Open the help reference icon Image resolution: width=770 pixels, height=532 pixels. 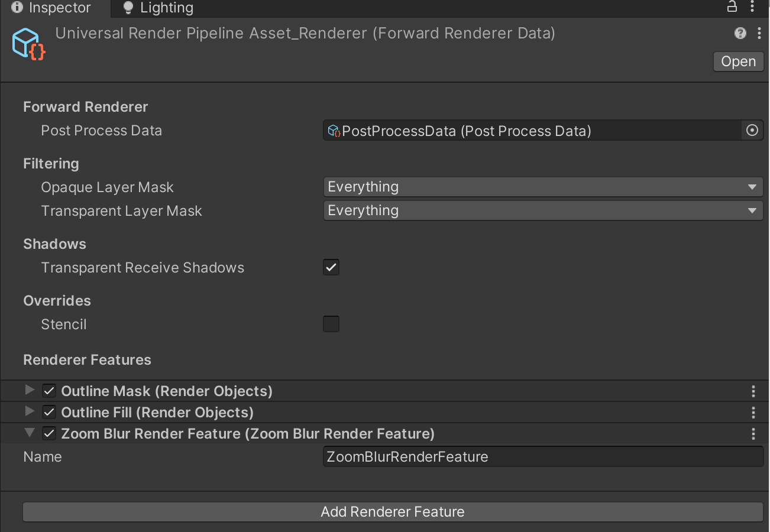pyautogui.click(x=740, y=33)
